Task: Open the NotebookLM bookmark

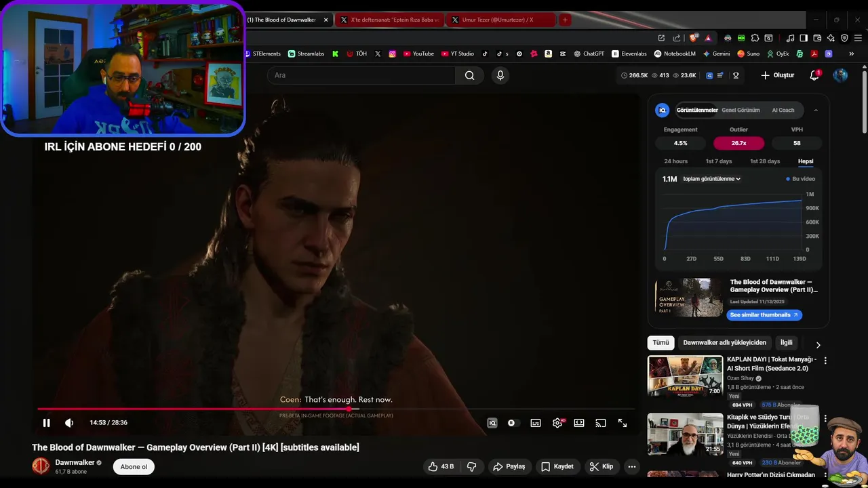Action: tap(674, 54)
